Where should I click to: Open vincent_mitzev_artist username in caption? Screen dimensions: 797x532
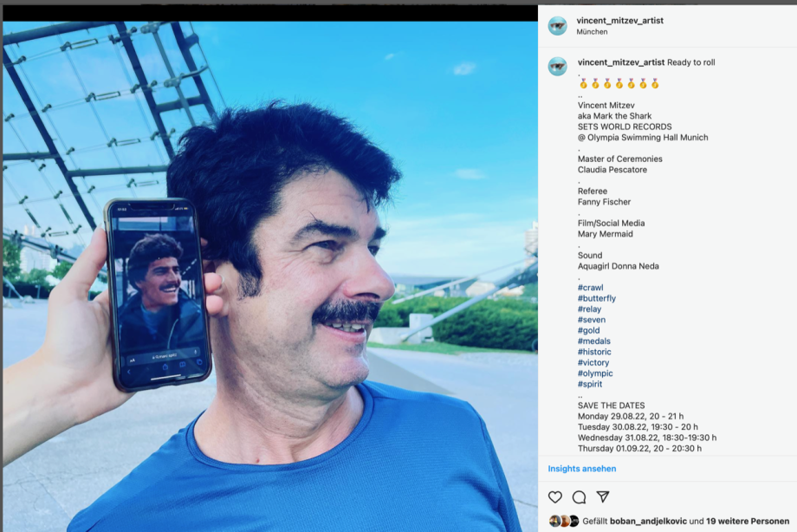[620, 62]
